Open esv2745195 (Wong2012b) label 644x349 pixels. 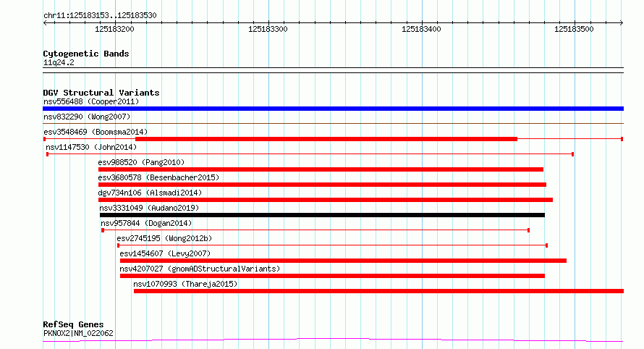point(164,238)
